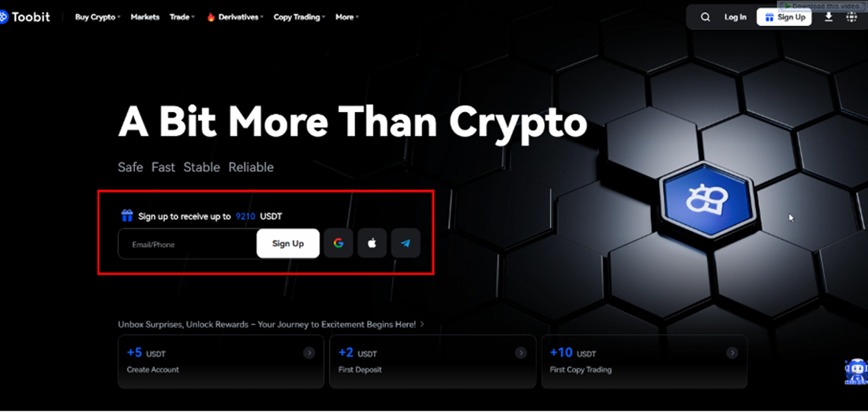Viewport: 868px width, 412px height.
Task: Open the Copy Trading menu
Action: click(300, 17)
